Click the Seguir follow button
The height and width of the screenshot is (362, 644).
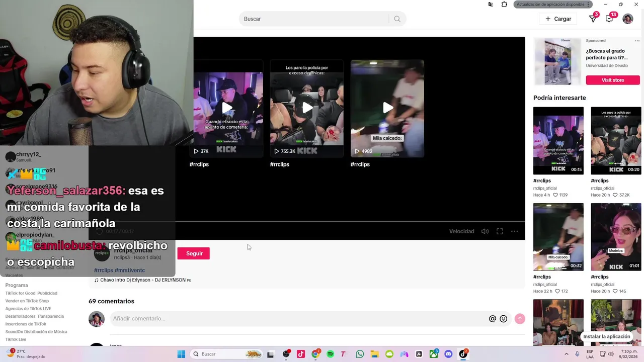pyautogui.click(x=194, y=253)
